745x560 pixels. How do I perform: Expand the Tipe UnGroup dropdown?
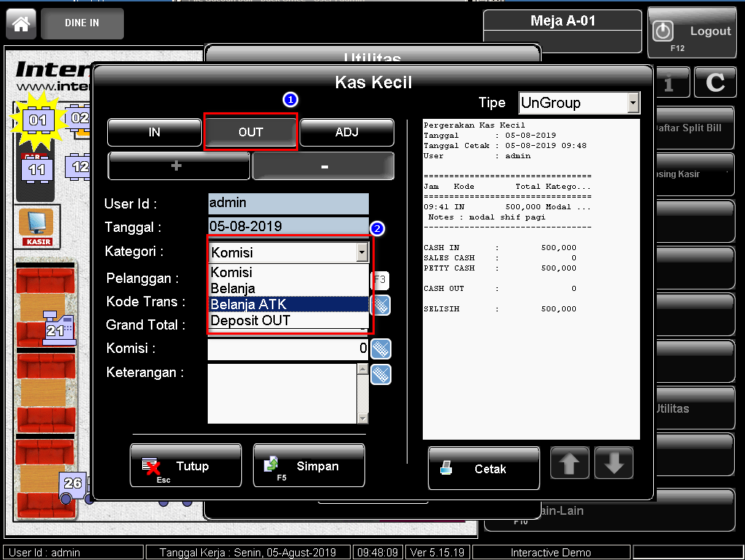tap(633, 104)
